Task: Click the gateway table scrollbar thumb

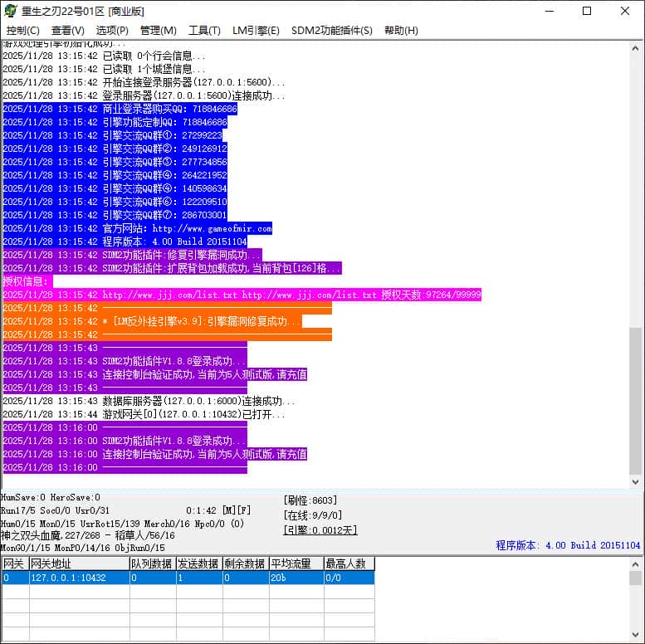Action: click(x=635, y=578)
